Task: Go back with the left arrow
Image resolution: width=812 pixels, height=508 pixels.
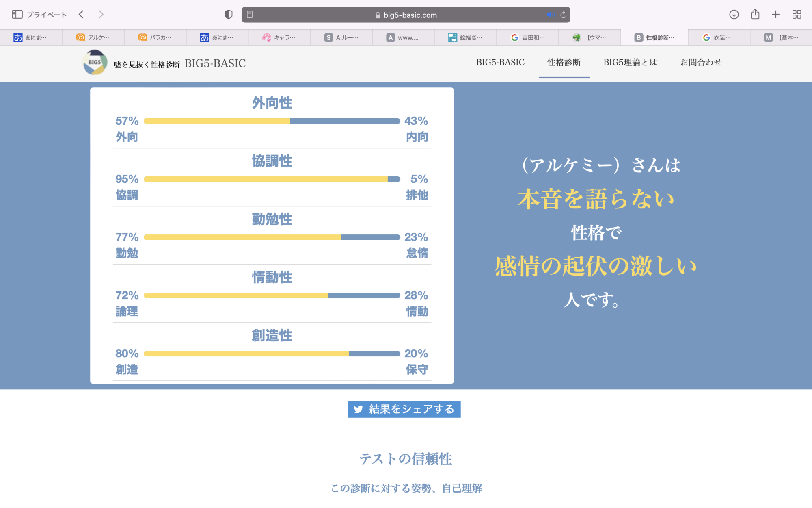Action: 81,15
